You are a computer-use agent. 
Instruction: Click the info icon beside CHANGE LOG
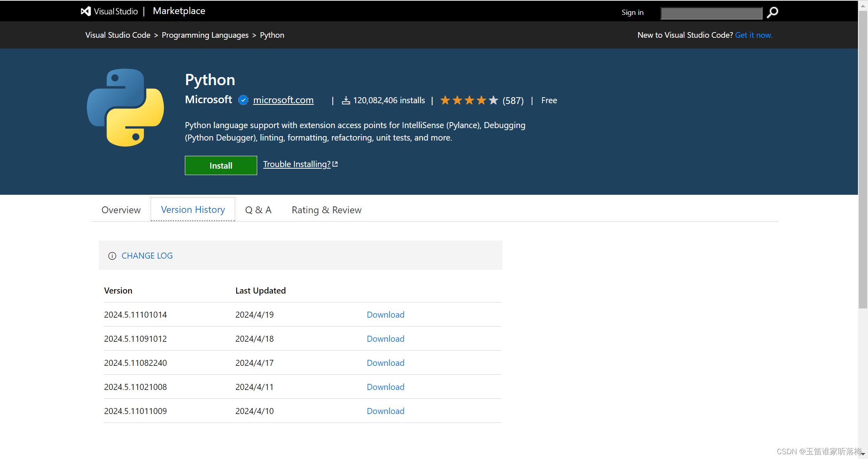[x=112, y=256]
